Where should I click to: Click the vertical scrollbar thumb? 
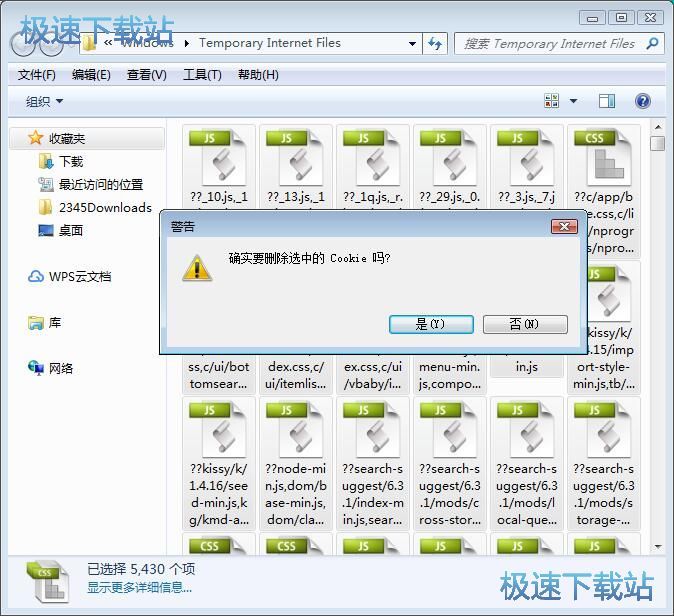click(658, 144)
